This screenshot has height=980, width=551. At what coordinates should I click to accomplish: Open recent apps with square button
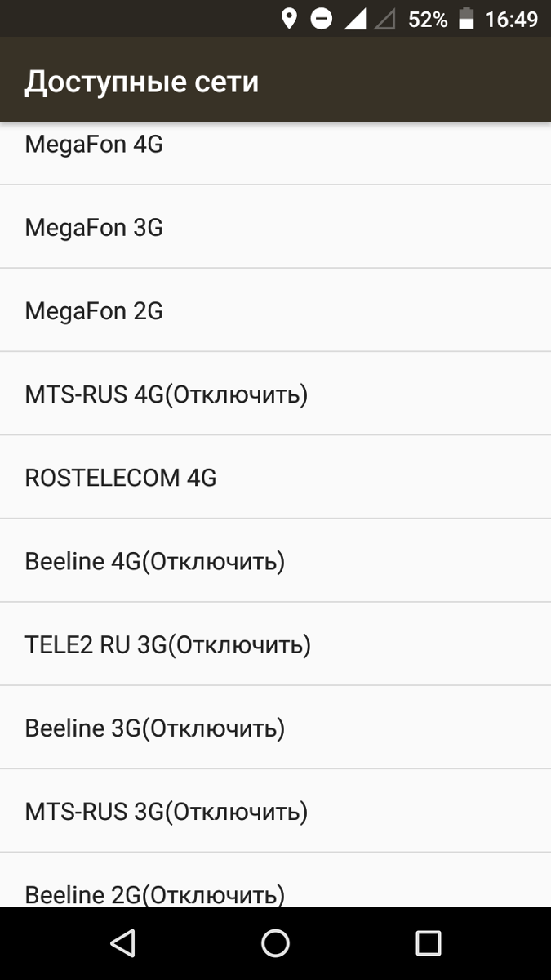(x=428, y=943)
